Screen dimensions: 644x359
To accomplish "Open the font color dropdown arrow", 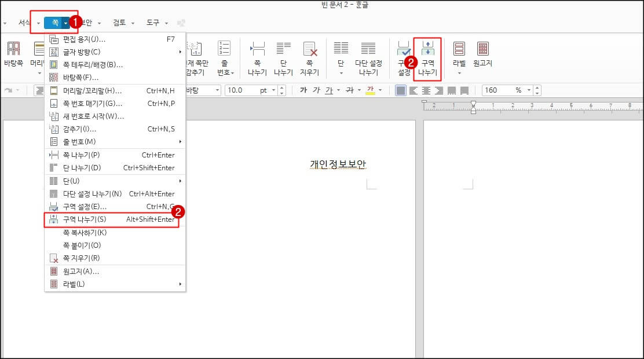I will point(380,90).
